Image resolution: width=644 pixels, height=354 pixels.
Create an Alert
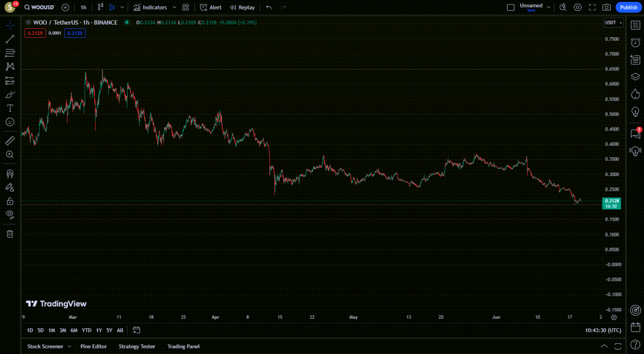click(x=211, y=8)
